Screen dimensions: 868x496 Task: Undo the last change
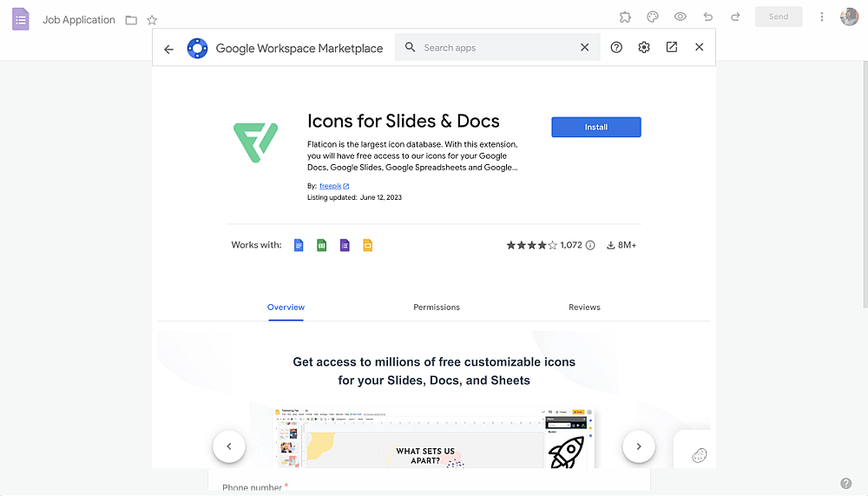(x=708, y=17)
